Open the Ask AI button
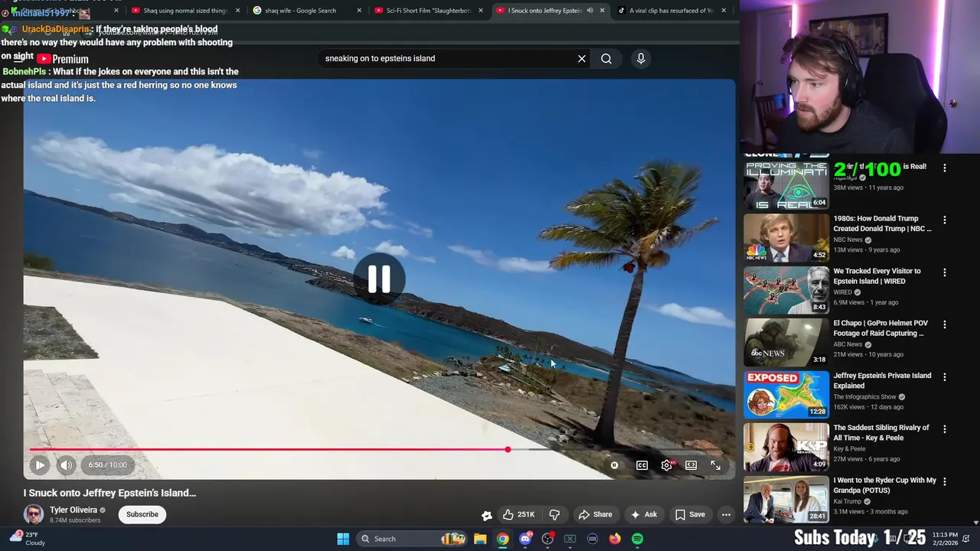This screenshot has height=551, width=980. point(643,514)
